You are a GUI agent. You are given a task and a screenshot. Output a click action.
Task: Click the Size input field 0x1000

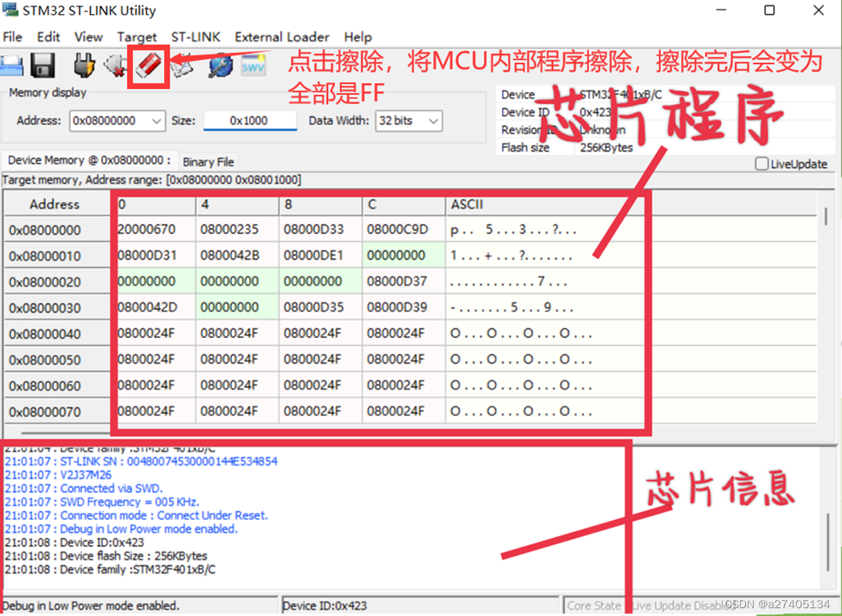tap(250, 121)
